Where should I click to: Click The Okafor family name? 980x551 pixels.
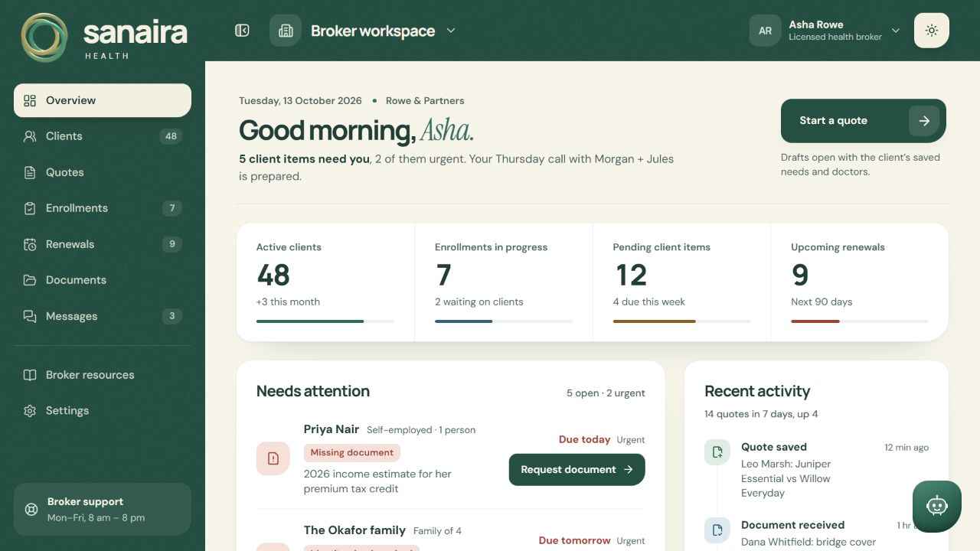(354, 530)
